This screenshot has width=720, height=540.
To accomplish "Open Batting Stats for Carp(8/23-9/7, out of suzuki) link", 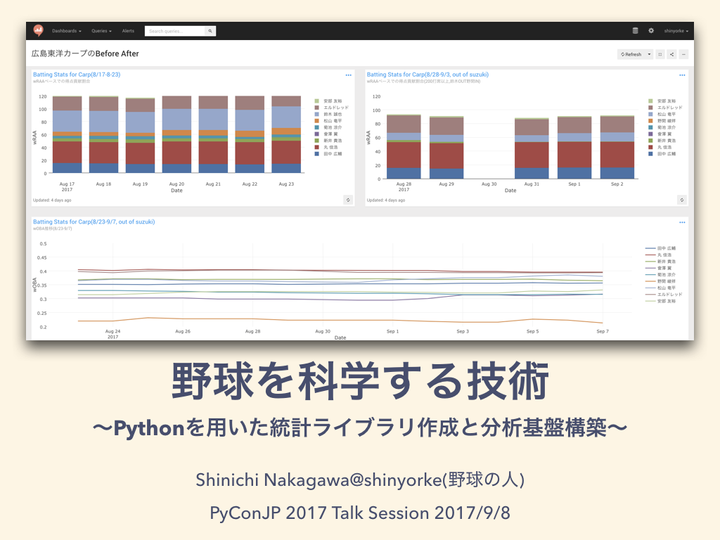I will click(x=94, y=222).
